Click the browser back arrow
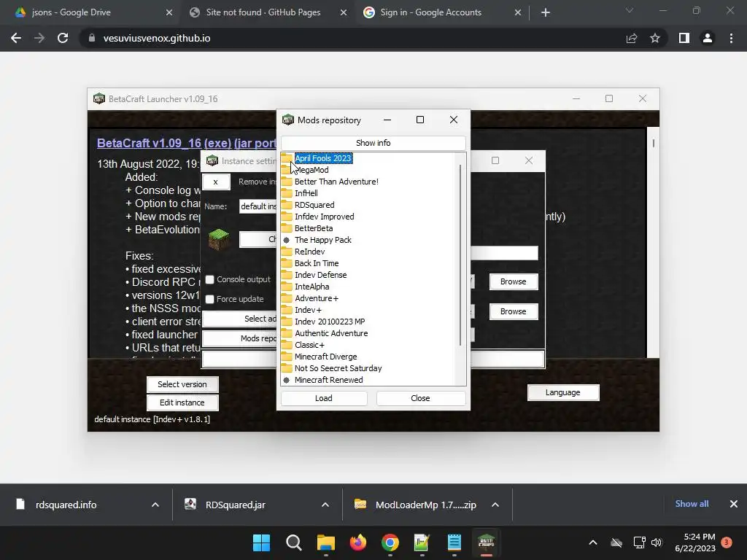 pyautogui.click(x=16, y=38)
